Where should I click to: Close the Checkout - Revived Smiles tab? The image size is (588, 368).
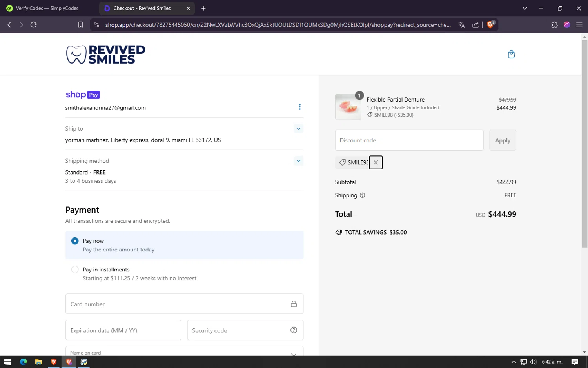(188, 8)
